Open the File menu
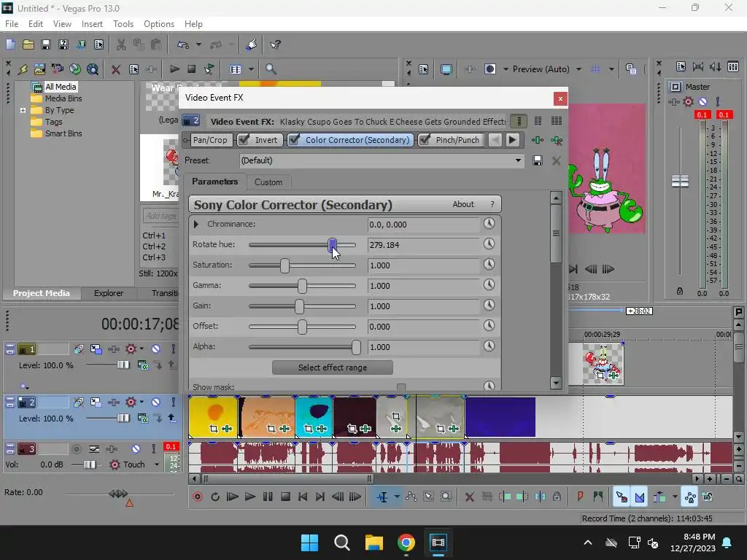Screen dimensions: 747x560 [x=12, y=24]
